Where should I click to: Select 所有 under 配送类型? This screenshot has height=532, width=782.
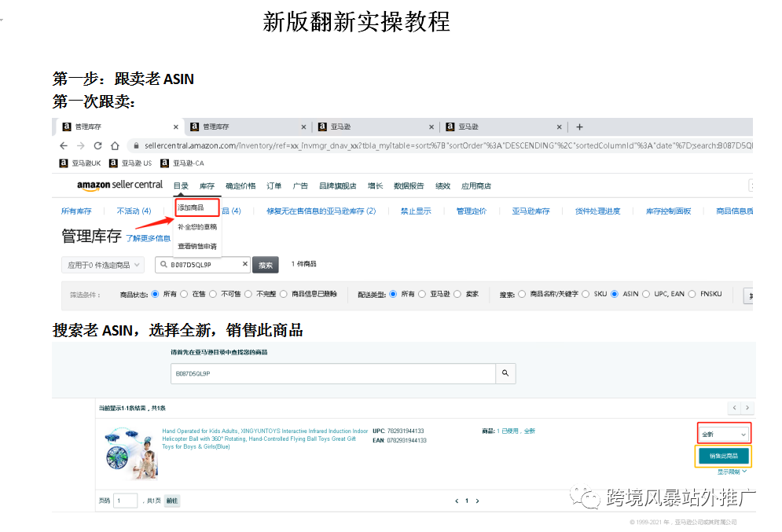pos(393,294)
